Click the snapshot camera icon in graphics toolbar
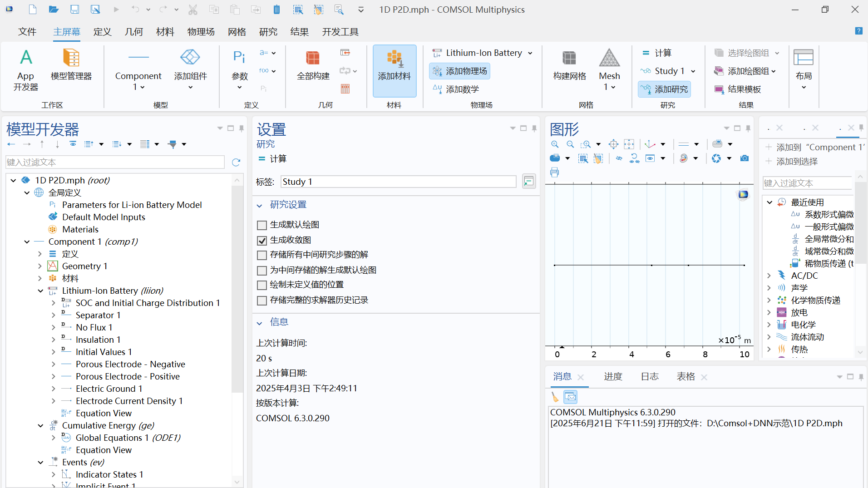The height and width of the screenshot is (488, 868). [x=744, y=158]
